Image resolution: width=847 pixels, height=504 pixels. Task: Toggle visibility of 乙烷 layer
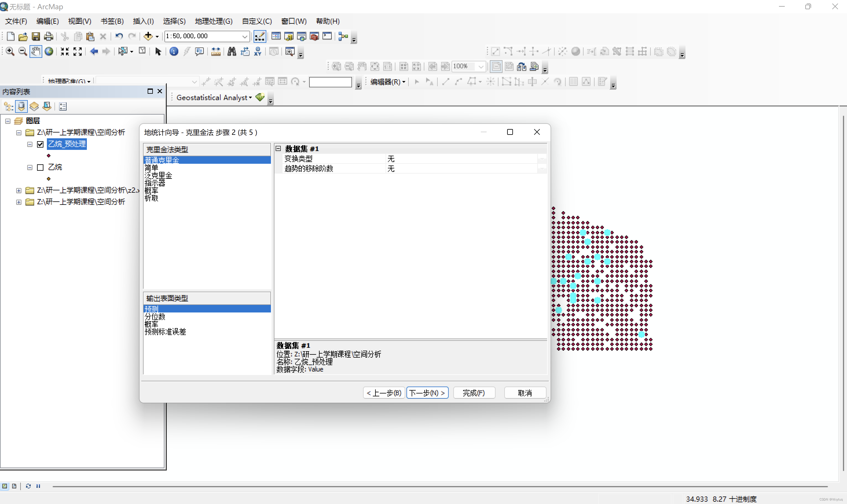(x=40, y=168)
